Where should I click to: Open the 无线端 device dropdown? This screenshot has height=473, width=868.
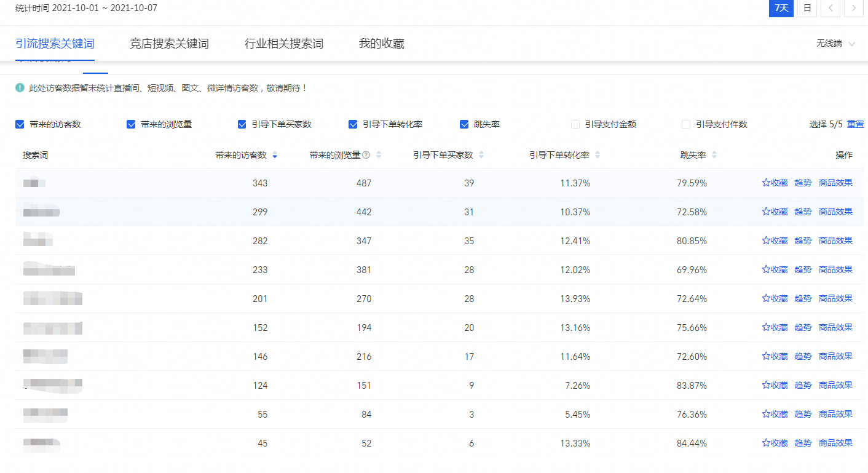(835, 44)
